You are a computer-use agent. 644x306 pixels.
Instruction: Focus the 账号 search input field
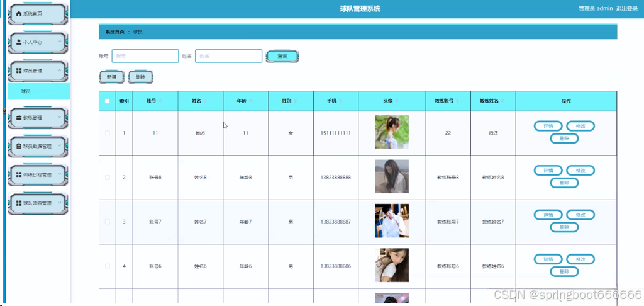click(x=145, y=56)
